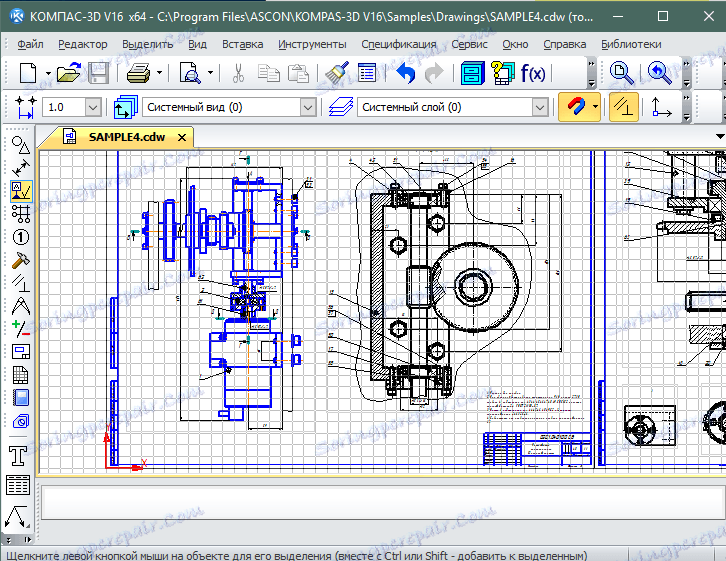This screenshot has height=561, width=726.
Task: Toggle the local coordinate system button
Action: tap(661, 107)
